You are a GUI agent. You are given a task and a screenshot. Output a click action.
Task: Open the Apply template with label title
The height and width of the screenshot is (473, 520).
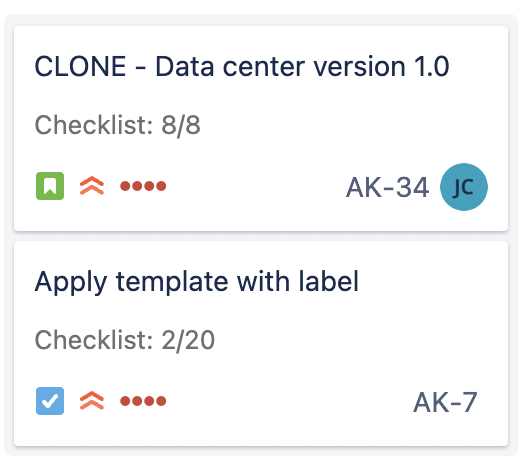[197, 283]
